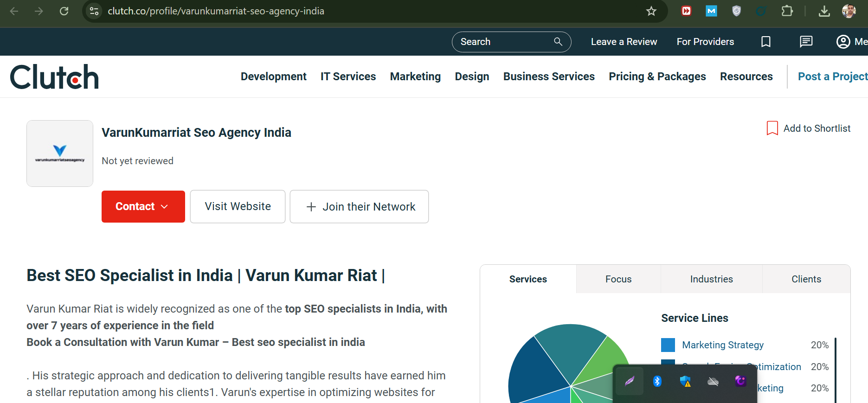The width and height of the screenshot is (868, 403).
Task: Click the user account profile icon
Action: point(843,42)
